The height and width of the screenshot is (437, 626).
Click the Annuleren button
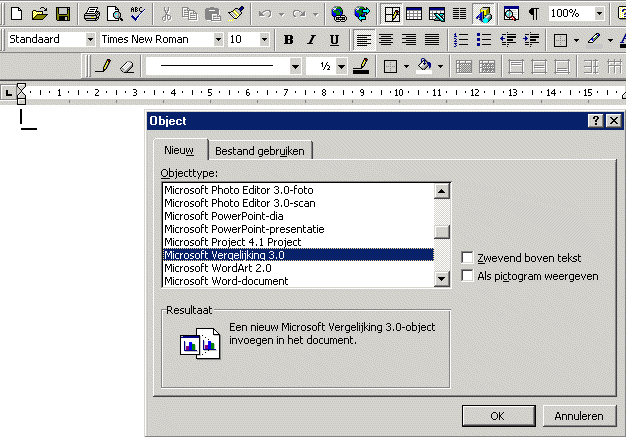tap(578, 415)
